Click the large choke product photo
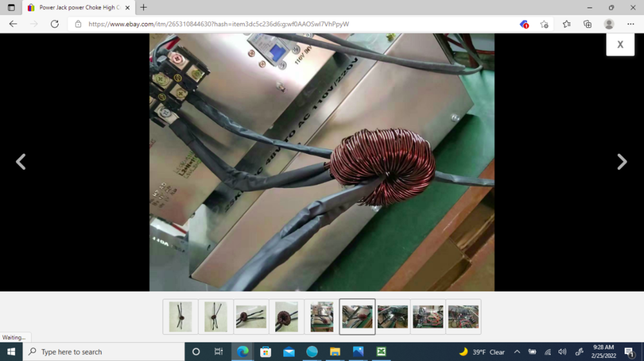 321,162
